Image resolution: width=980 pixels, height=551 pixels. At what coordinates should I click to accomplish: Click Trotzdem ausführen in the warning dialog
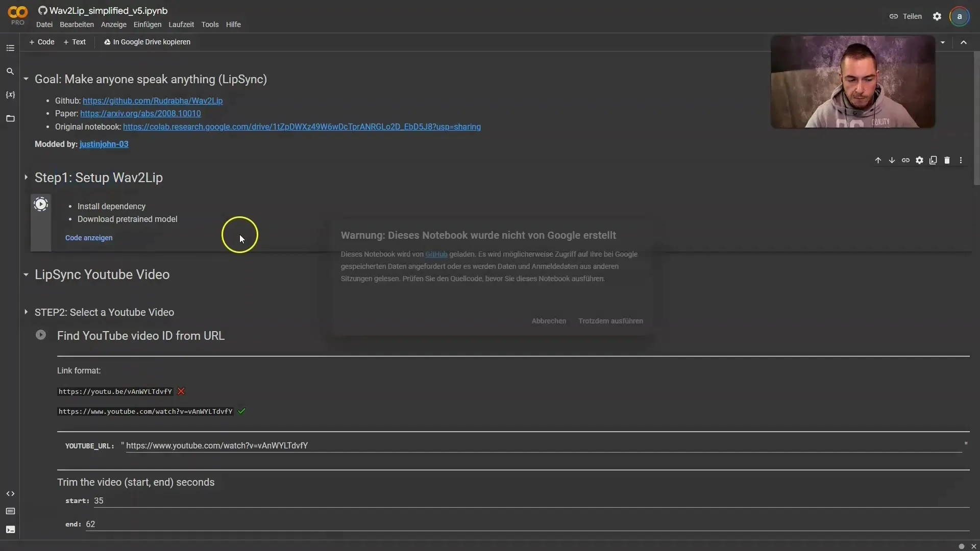610,321
